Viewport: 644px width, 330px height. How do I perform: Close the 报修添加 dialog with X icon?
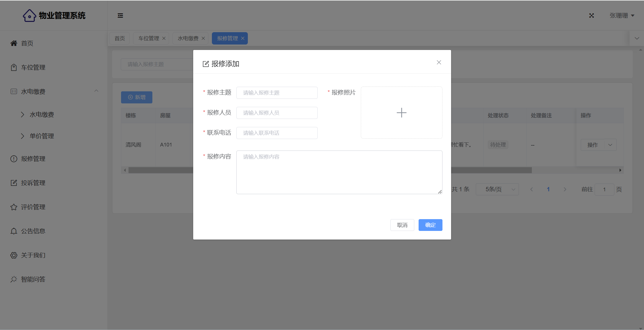coord(439,62)
